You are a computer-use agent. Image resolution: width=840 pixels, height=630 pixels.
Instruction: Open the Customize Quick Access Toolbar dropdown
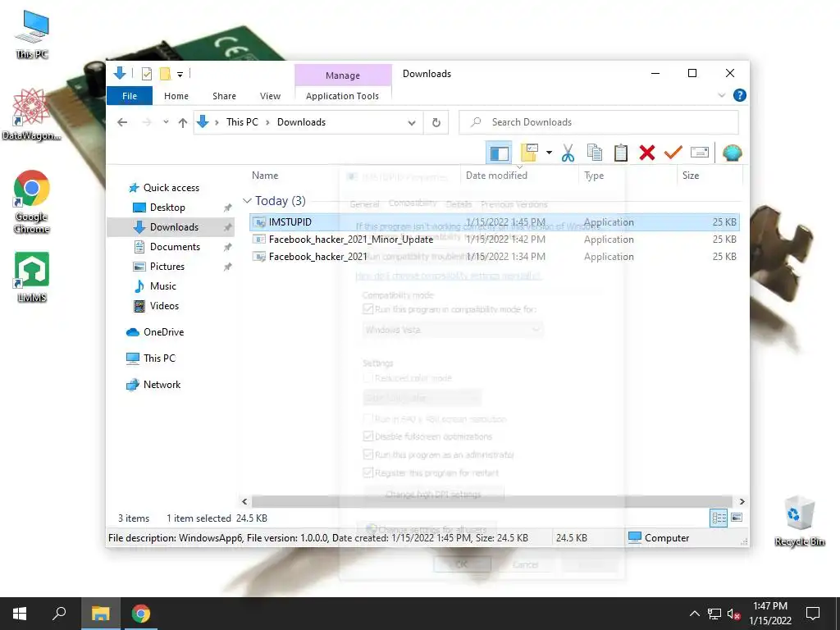[x=180, y=75]
